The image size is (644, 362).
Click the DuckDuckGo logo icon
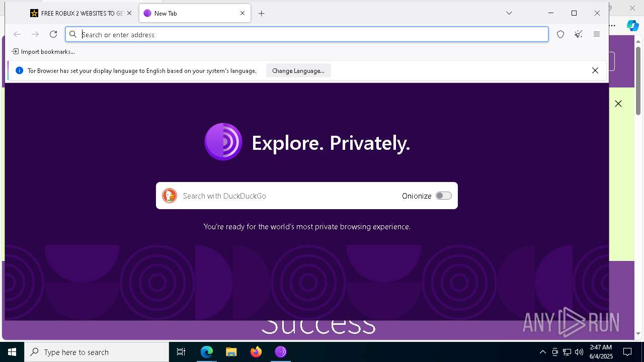click(170, 196)
